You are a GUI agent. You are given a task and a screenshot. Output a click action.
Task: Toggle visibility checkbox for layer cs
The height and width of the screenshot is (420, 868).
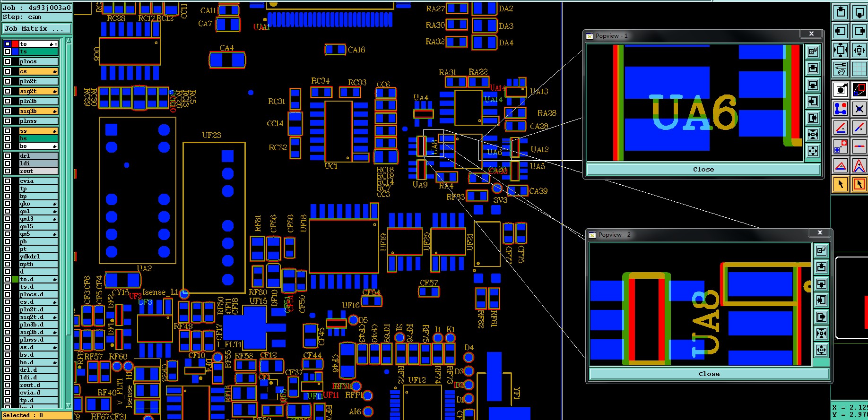pyautogui.click(x=8, y=71)
